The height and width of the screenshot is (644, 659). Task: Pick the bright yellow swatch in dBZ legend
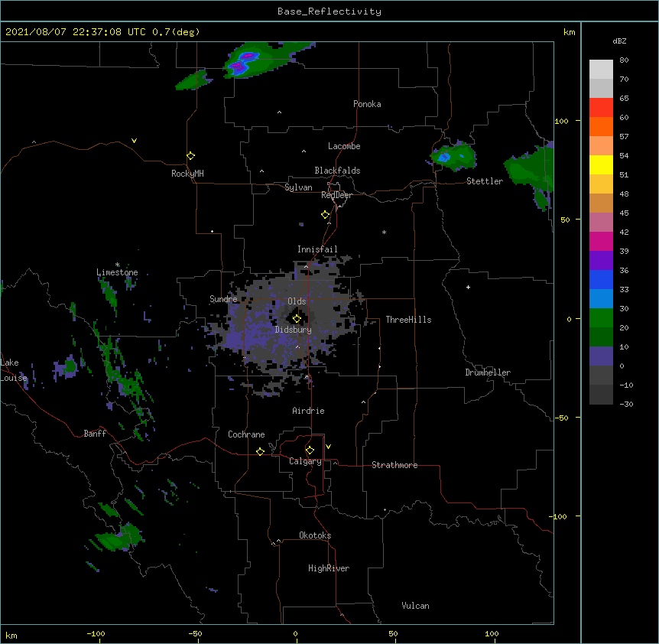tap(601, 164)
